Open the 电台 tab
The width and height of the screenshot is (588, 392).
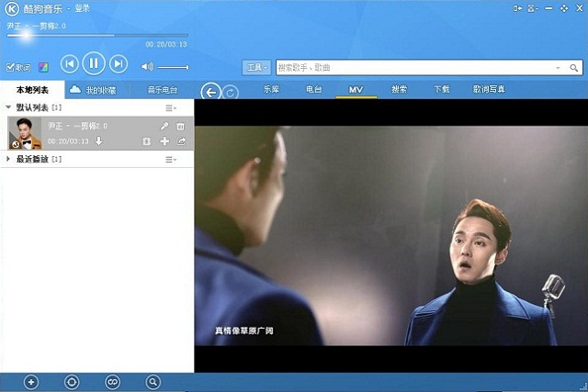314,89
